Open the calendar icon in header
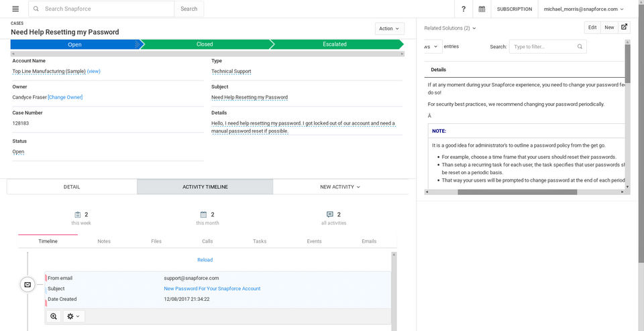The height and width of the screenshot is (331, 644). tap(482, 9)
